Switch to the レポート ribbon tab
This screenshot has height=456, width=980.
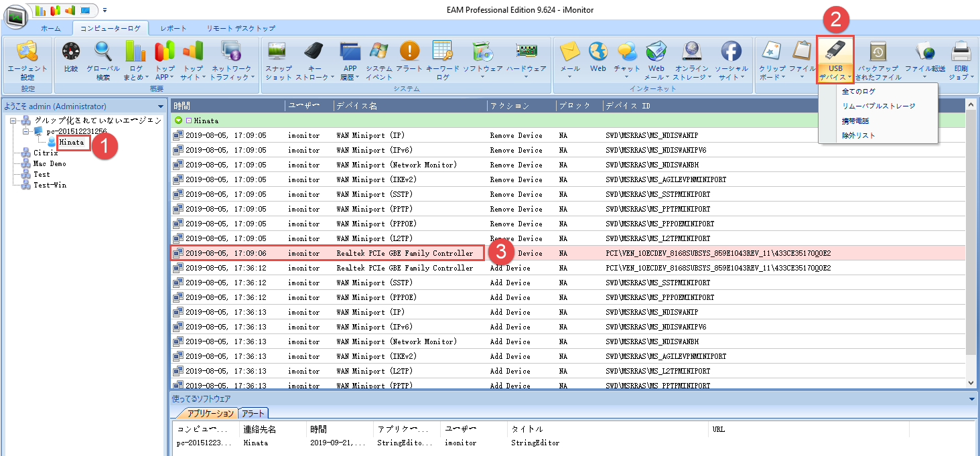pos(173,28)
